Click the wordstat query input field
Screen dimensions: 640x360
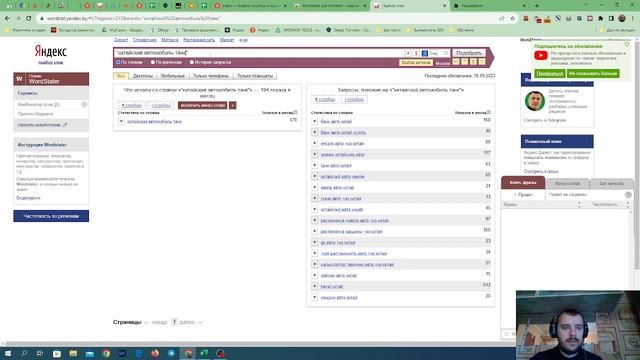pyautogui.click(x=258, y=53)
